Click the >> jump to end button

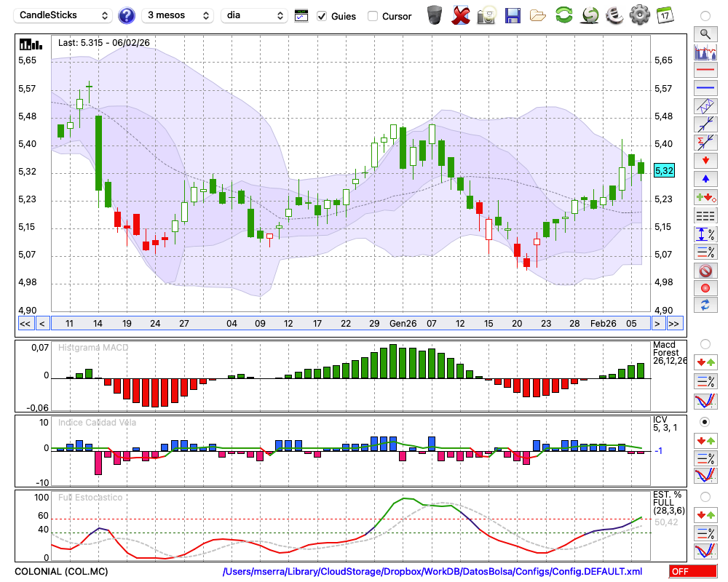click(x=674, y=324)
